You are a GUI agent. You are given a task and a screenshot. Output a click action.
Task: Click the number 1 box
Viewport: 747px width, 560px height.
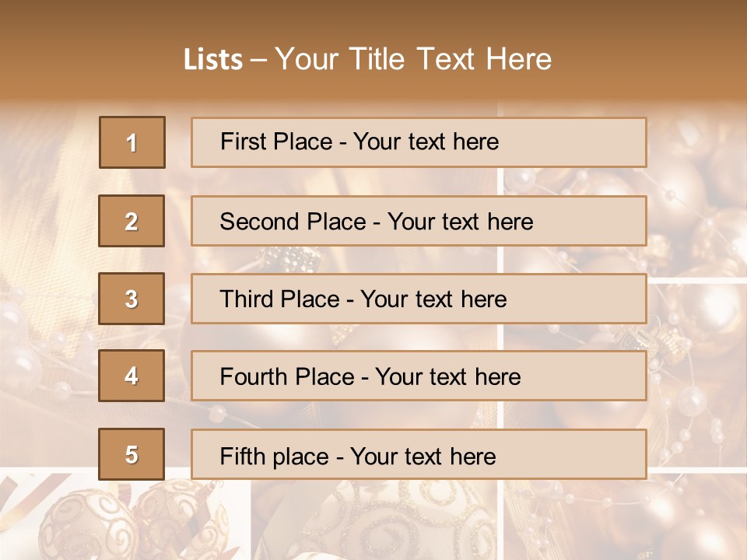point(132,142)
